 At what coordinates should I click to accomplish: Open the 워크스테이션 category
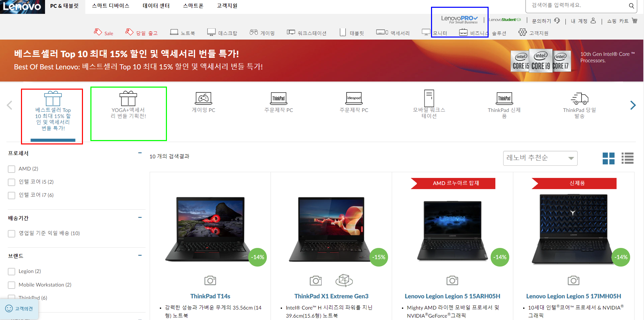(306, 33)
